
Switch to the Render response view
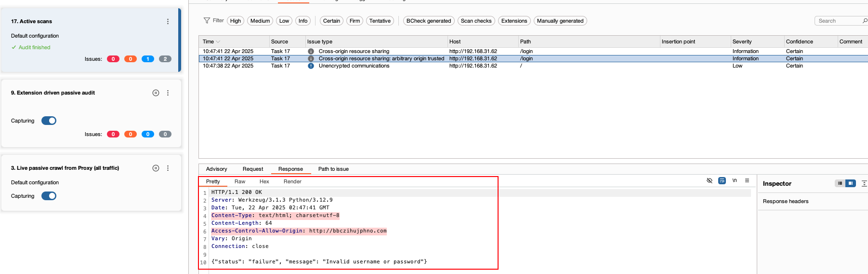[292, 181]
